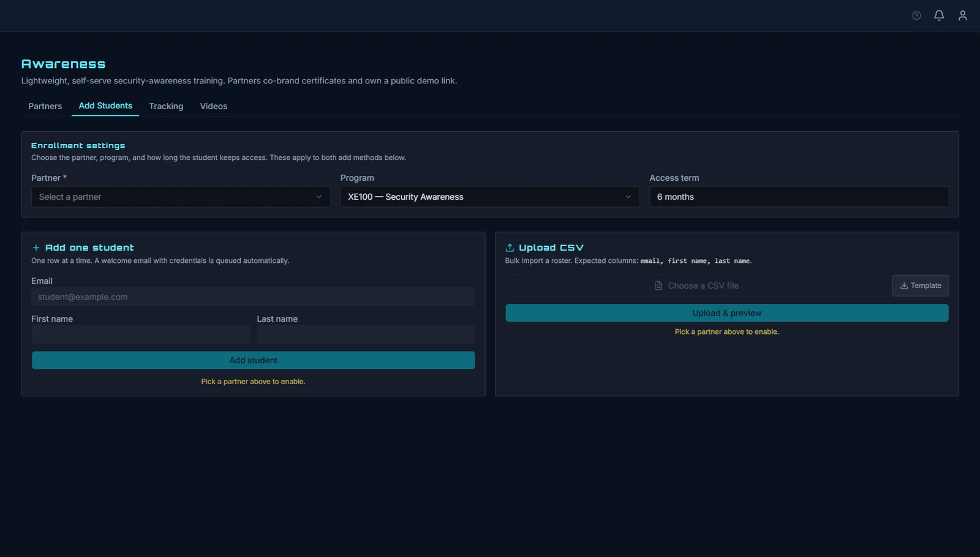Click the Access term 6 months field

click(799, 197)
